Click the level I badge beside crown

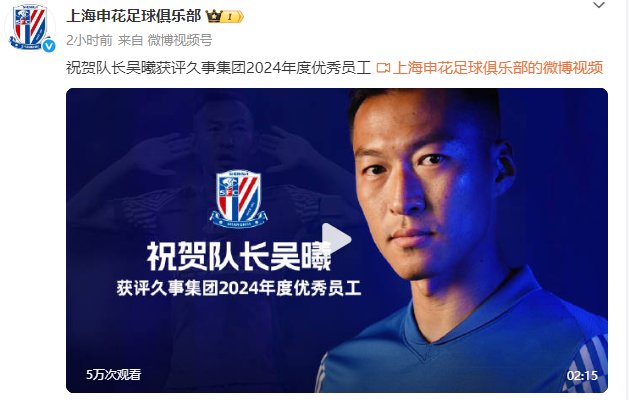233,16
